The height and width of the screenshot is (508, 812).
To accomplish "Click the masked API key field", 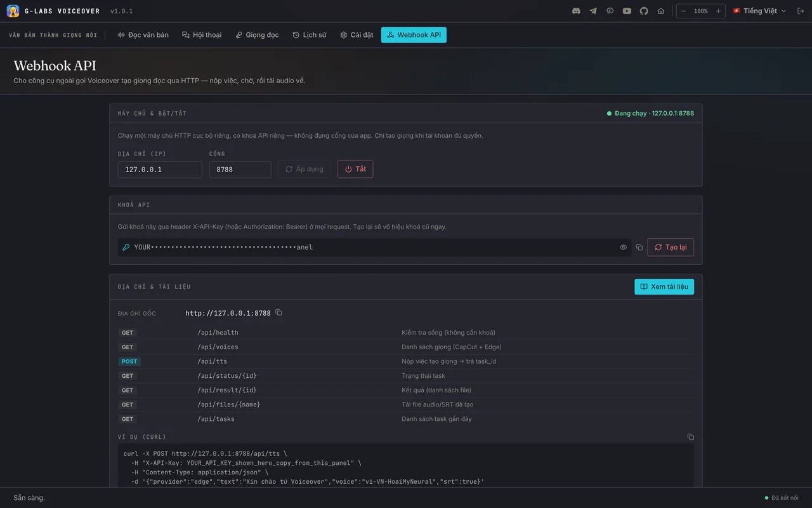I will (374, 247).
